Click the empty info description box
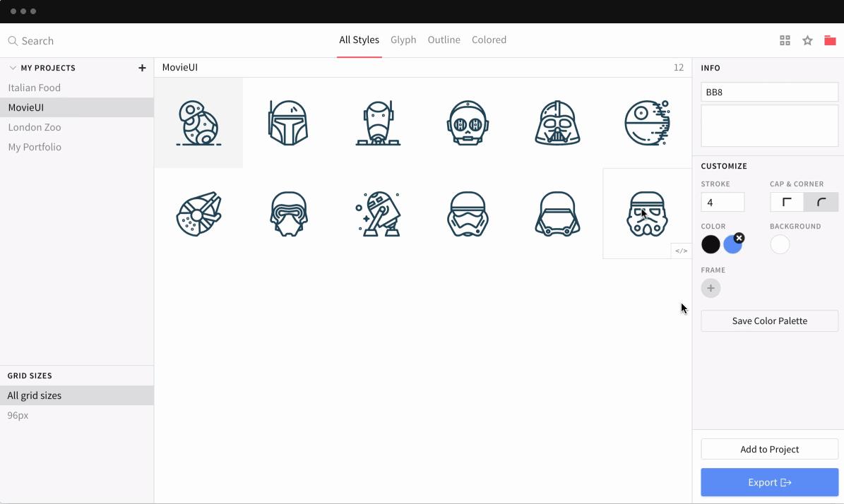The image size is (844, 504). click(x=769, y=126)
